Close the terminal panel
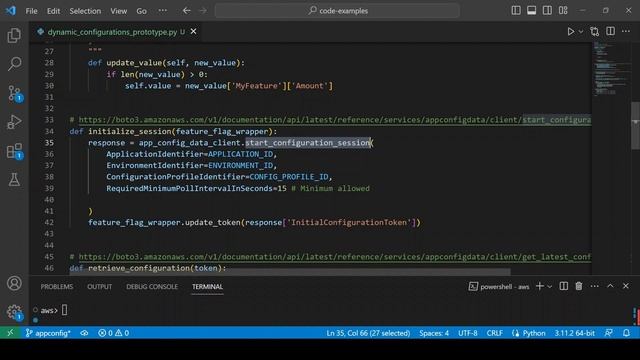This screenshot has height=360, width=640. click(x=626, y=286)
